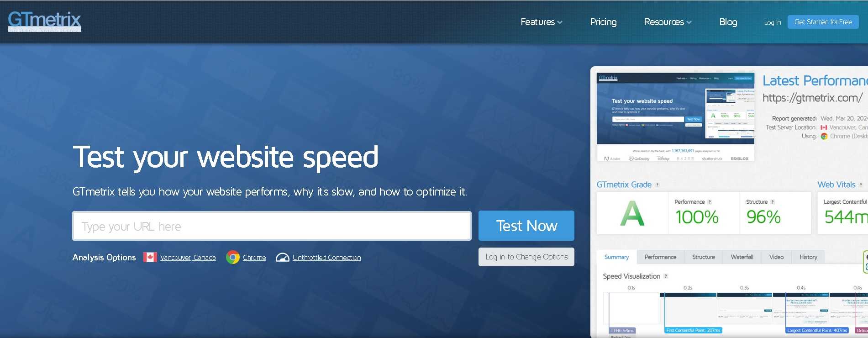Select the History tab

point(808,257)
